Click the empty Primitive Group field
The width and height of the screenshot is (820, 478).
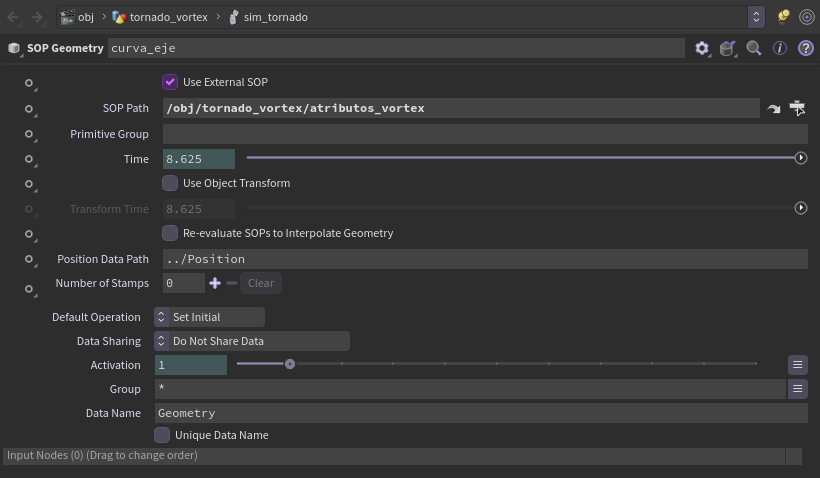coord(485,134)
